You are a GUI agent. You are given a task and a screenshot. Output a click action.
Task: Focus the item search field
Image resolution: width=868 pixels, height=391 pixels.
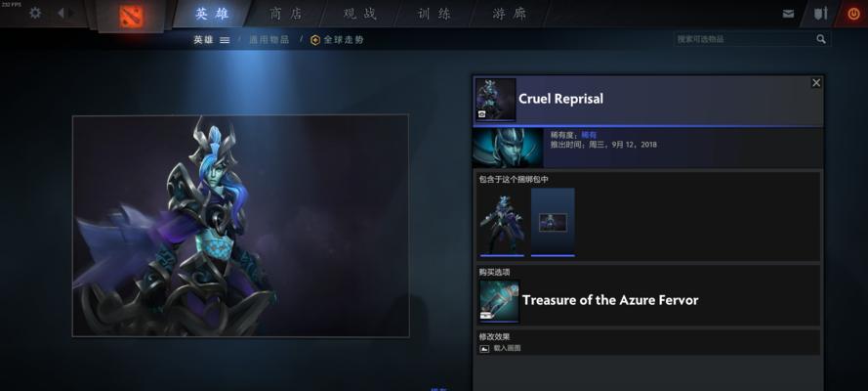pyautogui.click(x=743, y=39)
